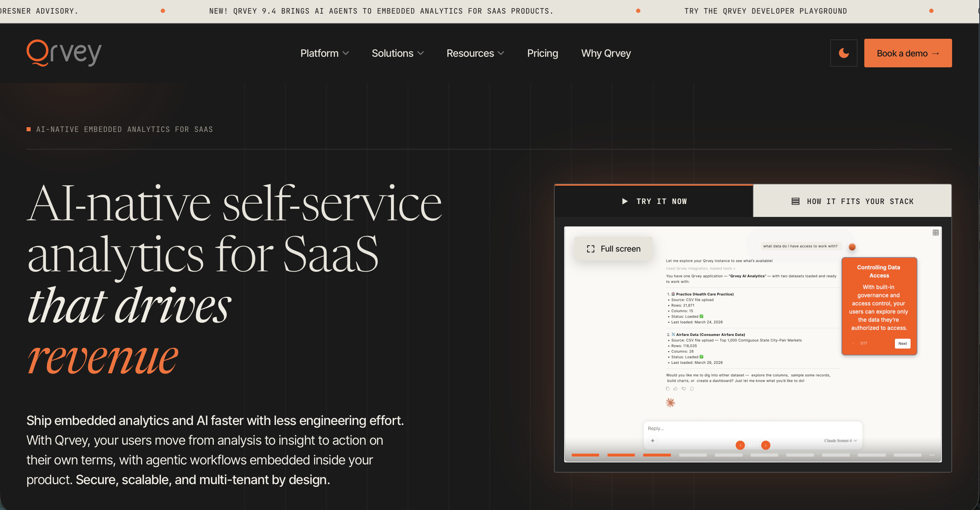Click the stack icon on How It Fits tab

[795, 201]
